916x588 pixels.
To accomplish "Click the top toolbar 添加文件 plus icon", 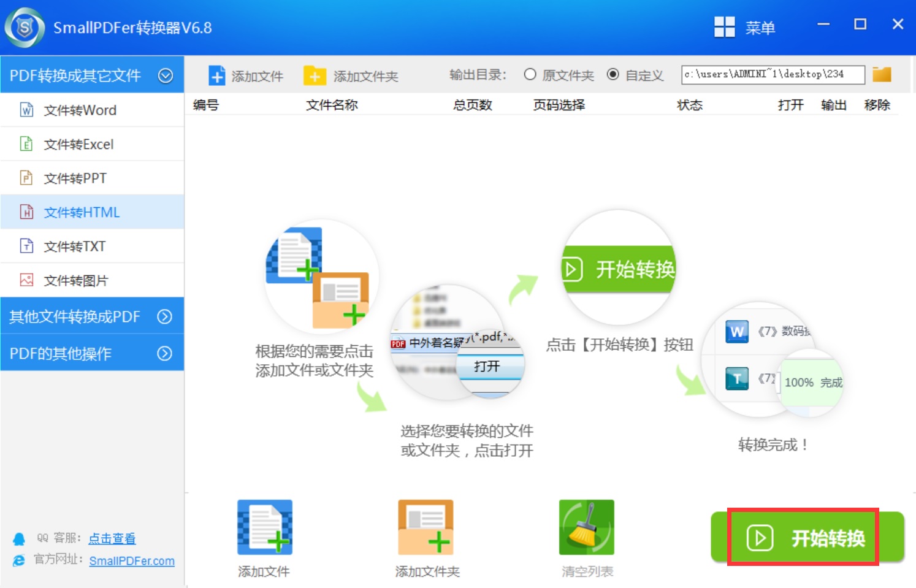I will tap(217, 75).
